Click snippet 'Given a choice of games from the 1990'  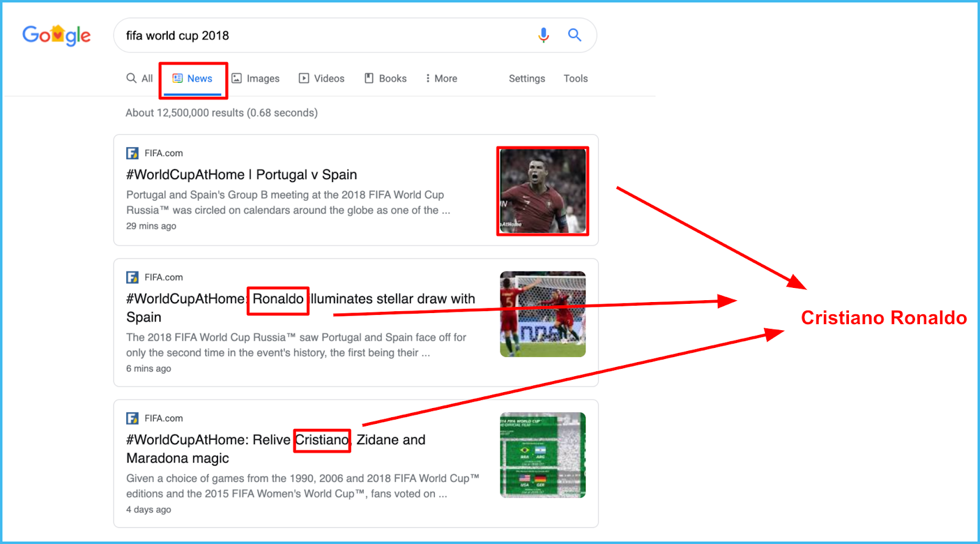tap(303, 486)
